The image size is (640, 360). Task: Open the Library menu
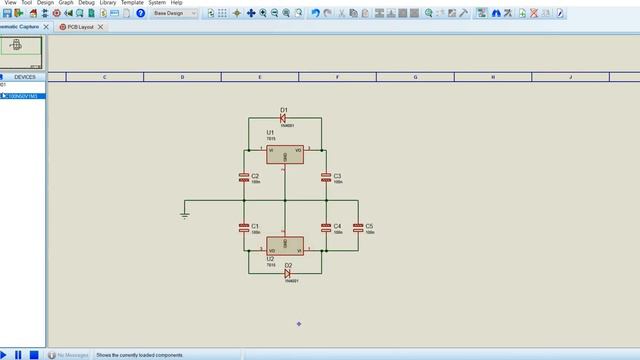pos(108,2)
